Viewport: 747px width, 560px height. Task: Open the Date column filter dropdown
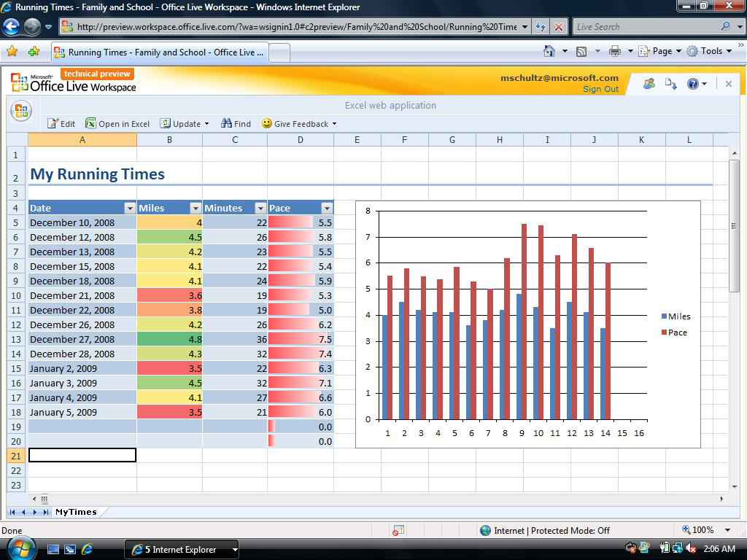point(130,209)
